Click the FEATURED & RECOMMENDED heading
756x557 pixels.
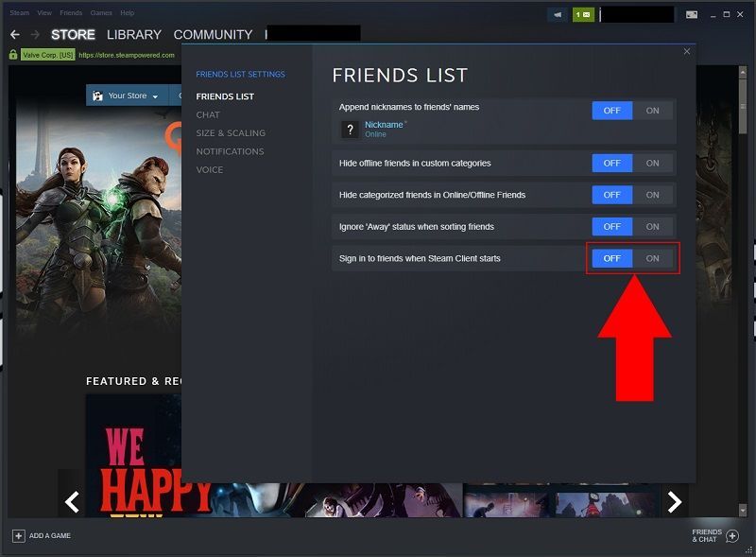coord(133,381)
